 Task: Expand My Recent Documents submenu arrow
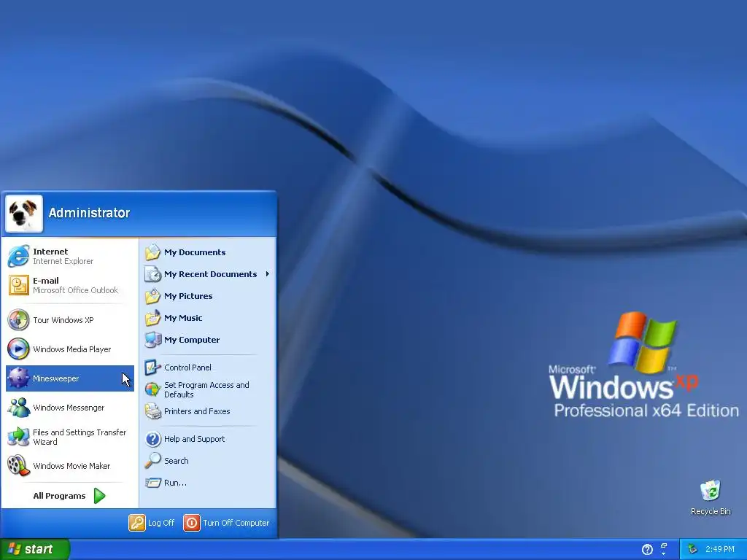point(268,274)
